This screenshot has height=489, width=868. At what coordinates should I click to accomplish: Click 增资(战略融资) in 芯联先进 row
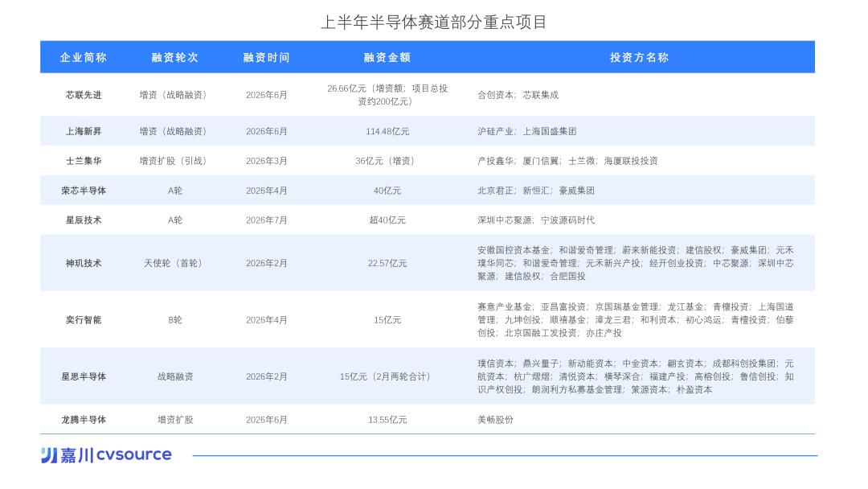click(175, 95)
